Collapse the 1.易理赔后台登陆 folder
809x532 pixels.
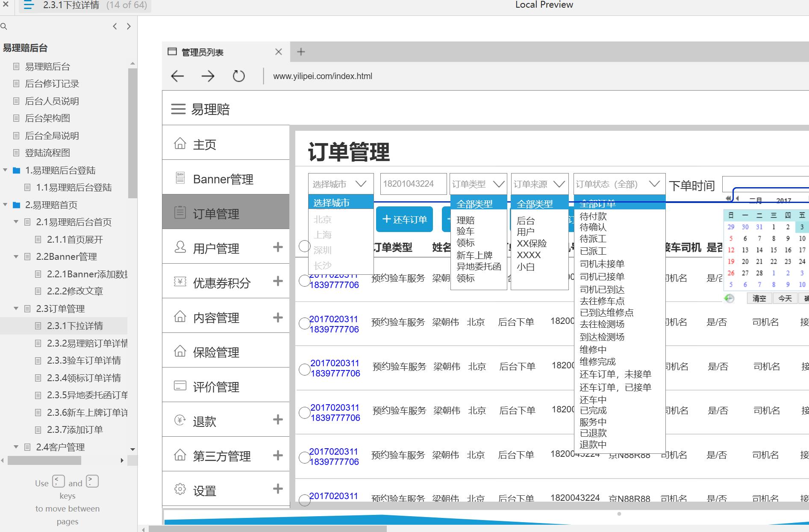pyautogui.click(x=5, y=170)
